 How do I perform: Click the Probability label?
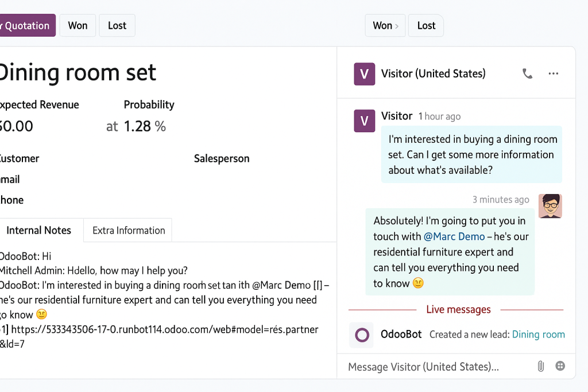click(149, 104)
